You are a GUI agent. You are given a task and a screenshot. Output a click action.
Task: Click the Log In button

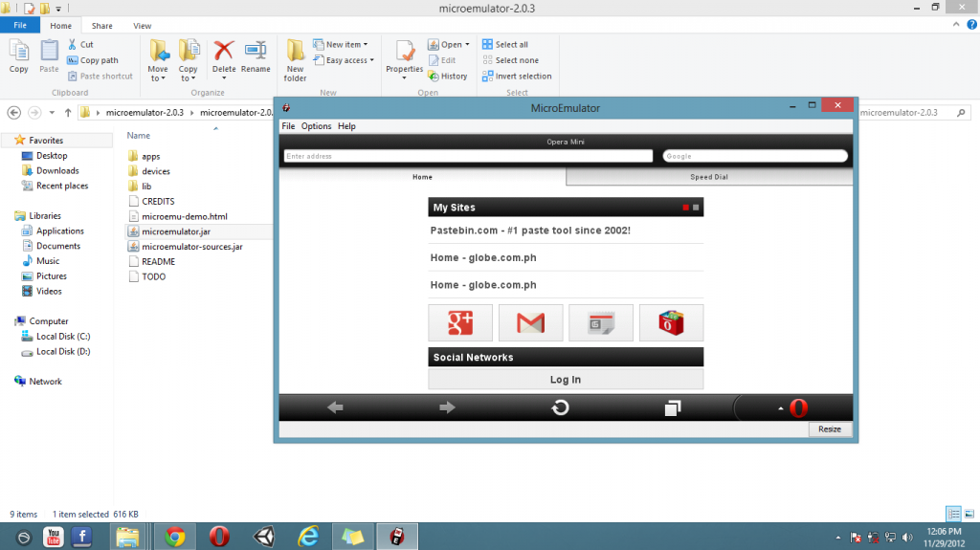pyautogui.click(x=565, y=380)
